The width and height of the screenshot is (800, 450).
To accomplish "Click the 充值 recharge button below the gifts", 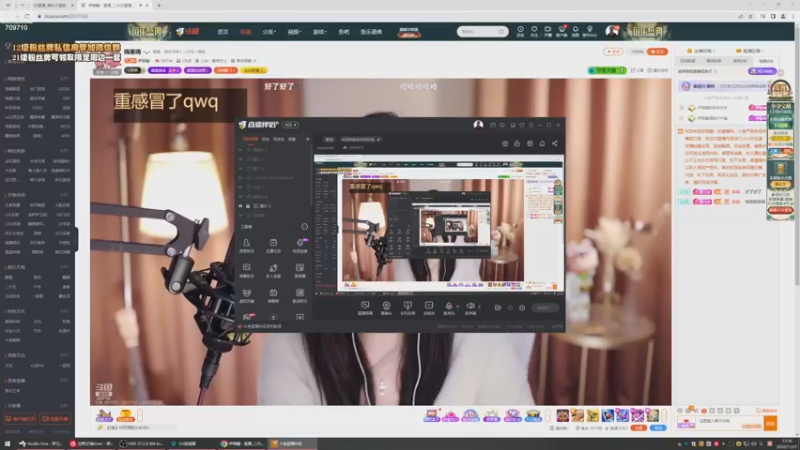I will click(639, 428).
